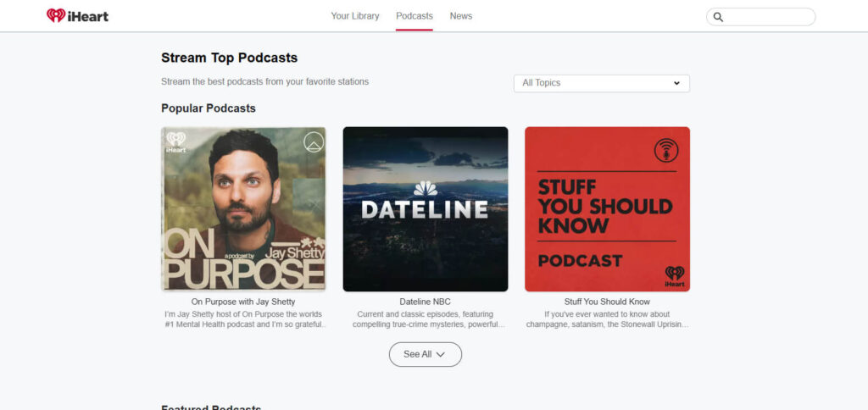The image size is (868, 410).
Task: Click the Stream Top Podcasts heading
Action: click(x=229, y=58)
